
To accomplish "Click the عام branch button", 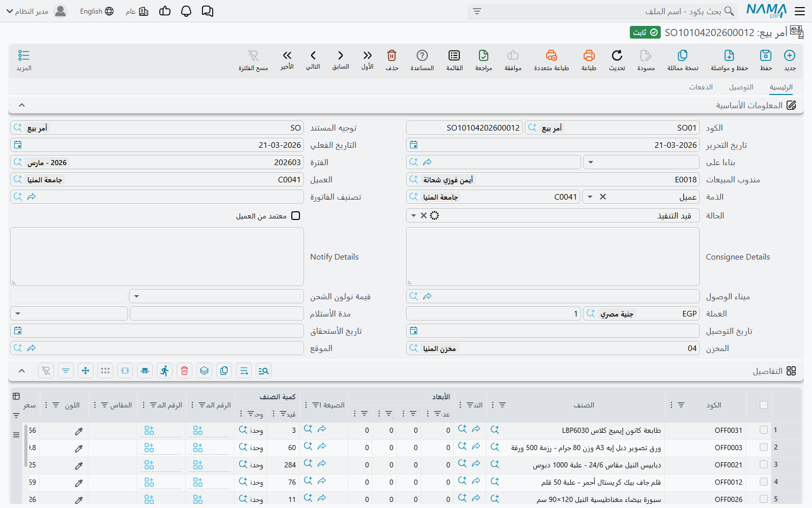I will 137,11.
